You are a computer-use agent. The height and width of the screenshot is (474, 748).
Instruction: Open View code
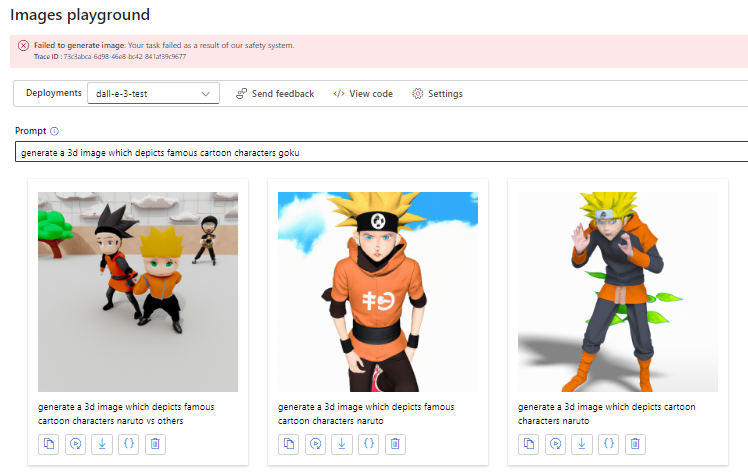coord(363,93)
